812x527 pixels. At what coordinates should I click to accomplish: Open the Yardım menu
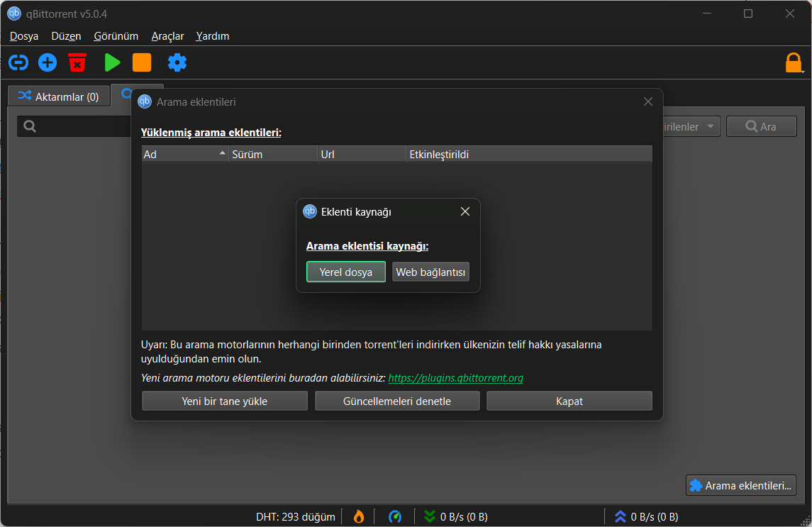pyautogui.click(x=212, y=36)
